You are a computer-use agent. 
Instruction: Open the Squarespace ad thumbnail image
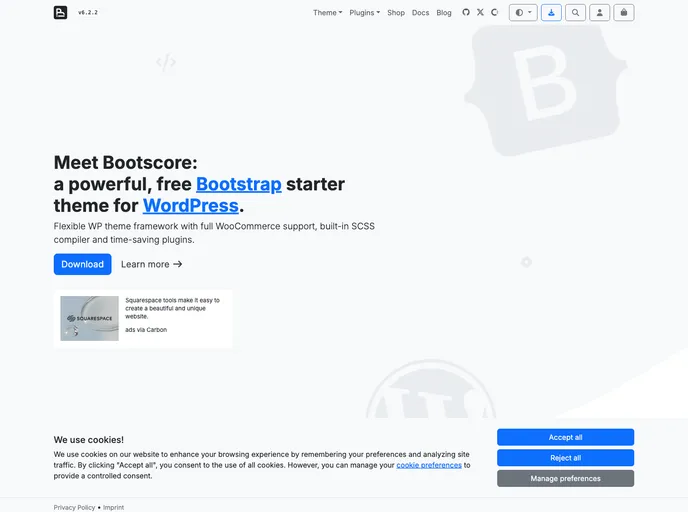point(90,318)
